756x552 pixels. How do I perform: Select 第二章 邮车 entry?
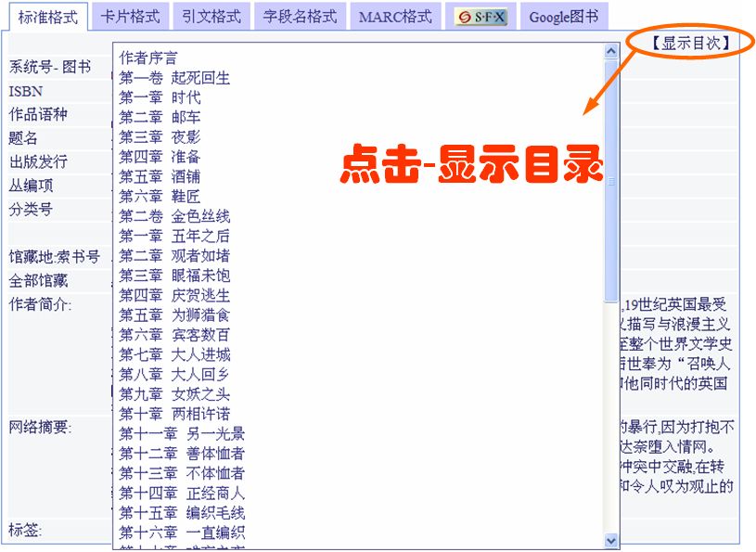click(x=160, y=117)
